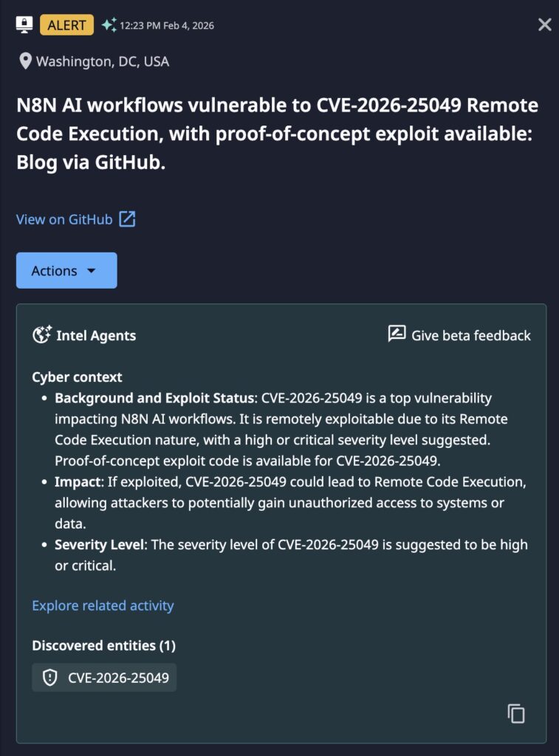This screenshot has width=559, height=756.
Task: Click the AI sparkle icon beside the timestamp
Action: click(x=109, y=24)
